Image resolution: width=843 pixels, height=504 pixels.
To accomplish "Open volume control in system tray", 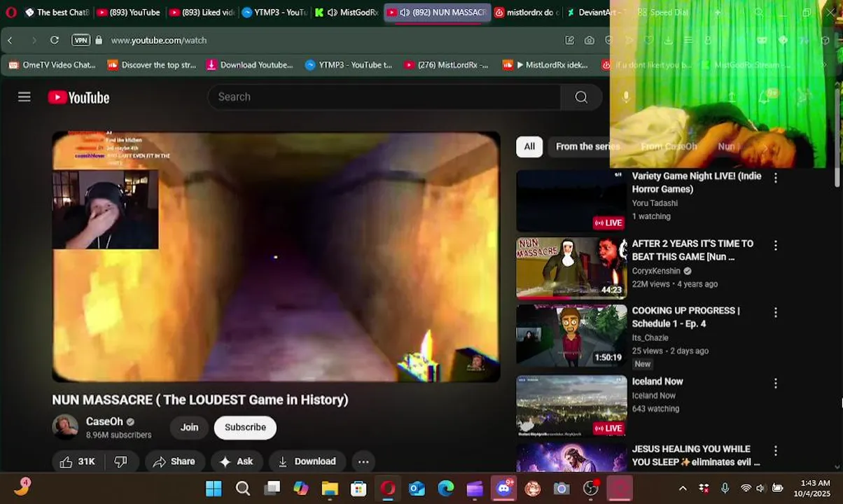I will pos(760,488).
